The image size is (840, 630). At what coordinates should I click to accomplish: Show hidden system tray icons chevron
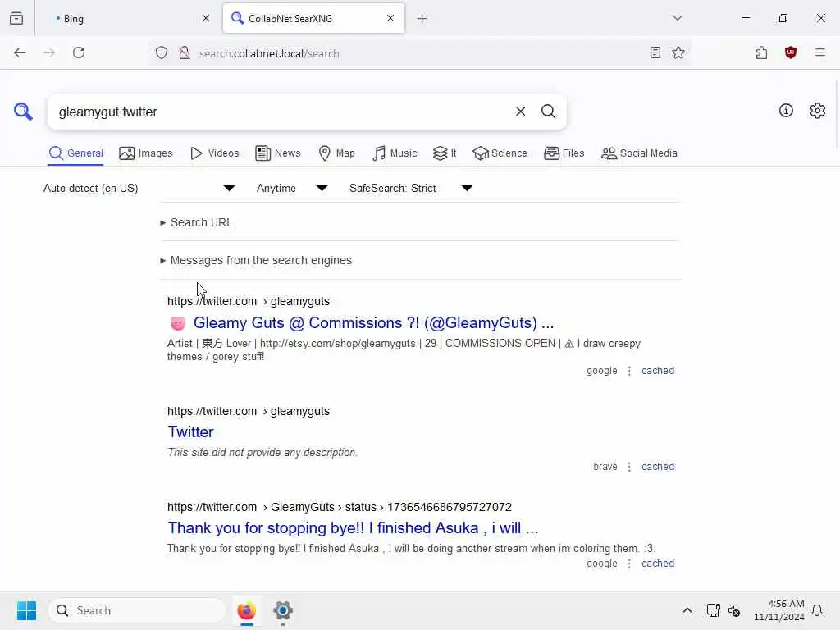pyautogui.click(x=687, y=610)
